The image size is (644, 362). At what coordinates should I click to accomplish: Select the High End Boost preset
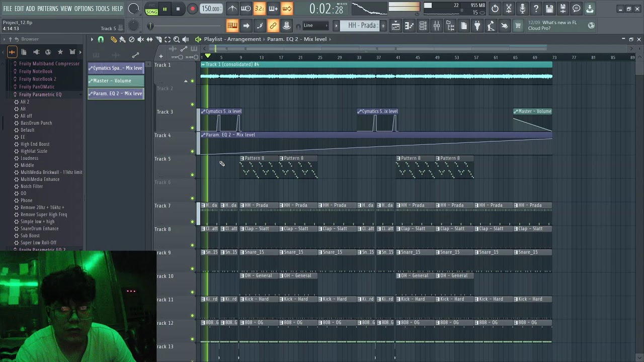35,144
